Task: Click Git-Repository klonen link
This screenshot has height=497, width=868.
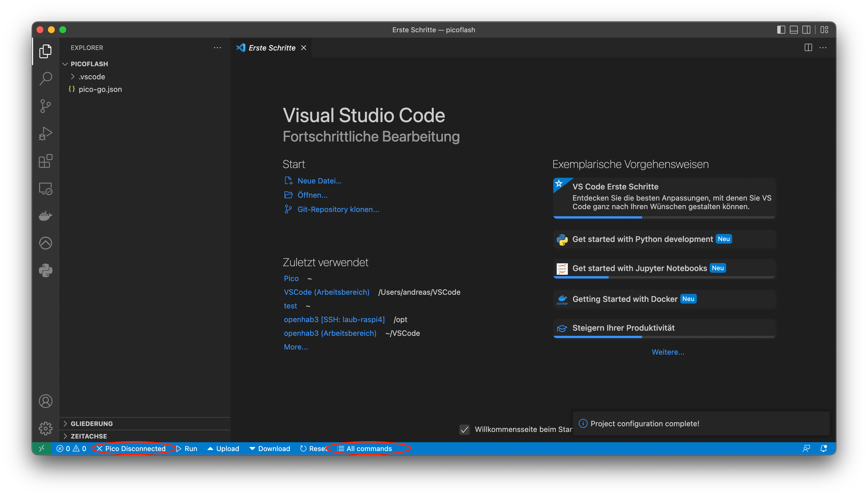Action: [x=338, y=209]
